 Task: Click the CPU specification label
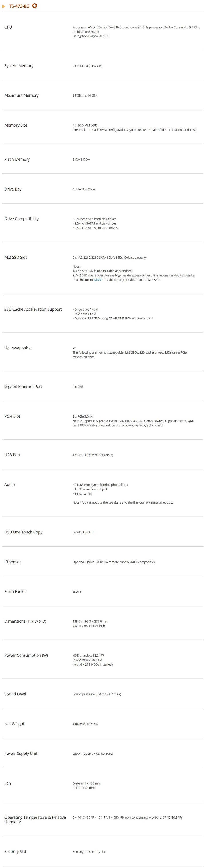(8, 27)
